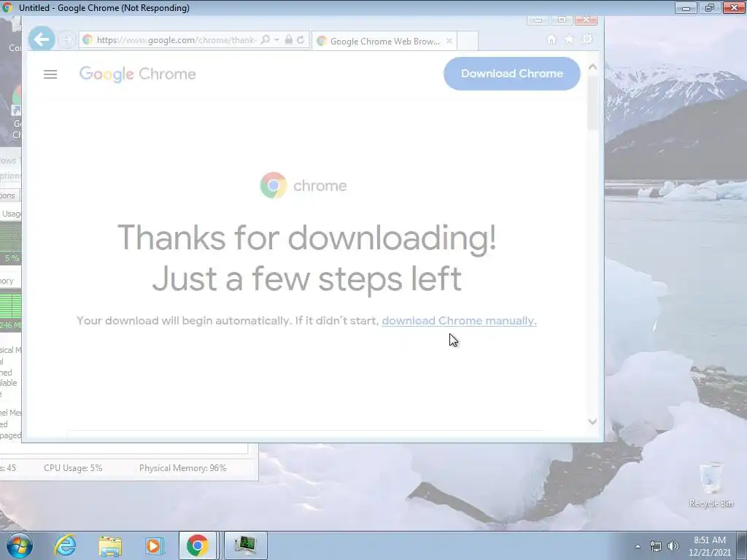This screenshot has height=560, width=747.
Task: Open the Windows Start menu
Action: tap(19, 545)
